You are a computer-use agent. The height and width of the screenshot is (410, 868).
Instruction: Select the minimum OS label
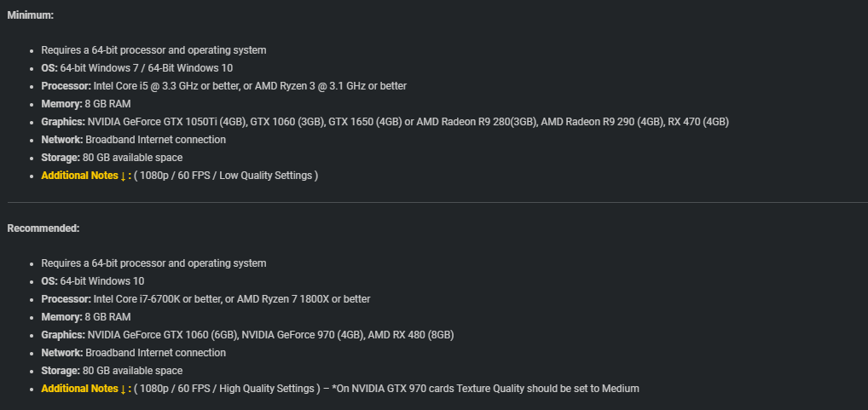point(49,68)
